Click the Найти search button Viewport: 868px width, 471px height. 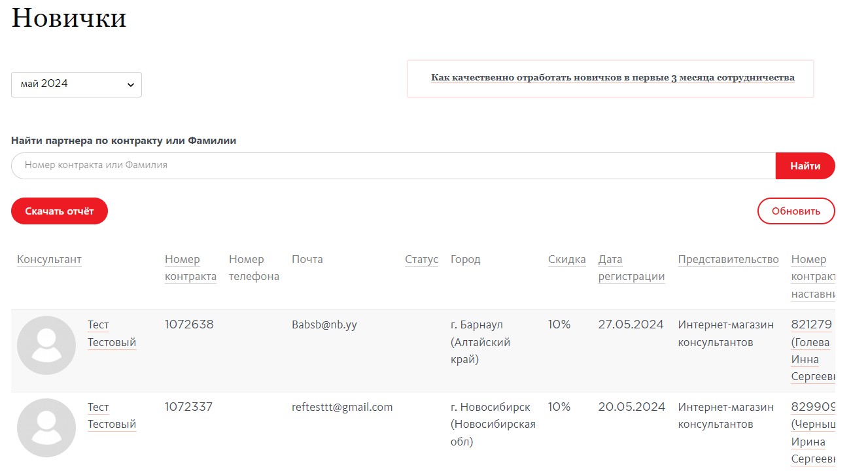coord(805,166)
